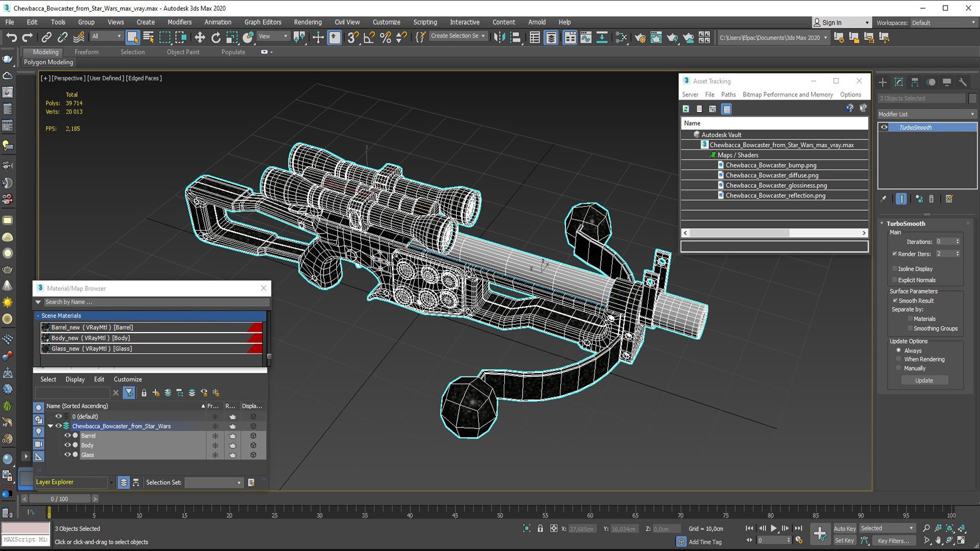Open the Rendering menu

coord(308,22)
